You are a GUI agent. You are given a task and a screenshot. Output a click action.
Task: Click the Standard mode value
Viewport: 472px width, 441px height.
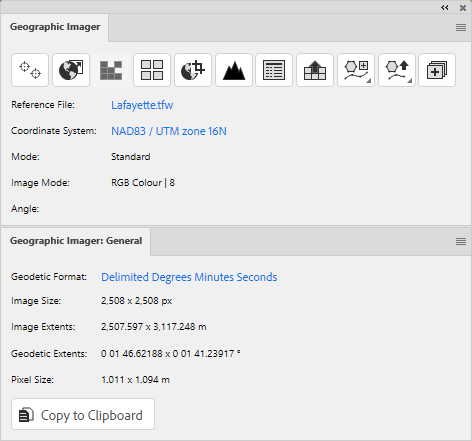coord(131,157)
